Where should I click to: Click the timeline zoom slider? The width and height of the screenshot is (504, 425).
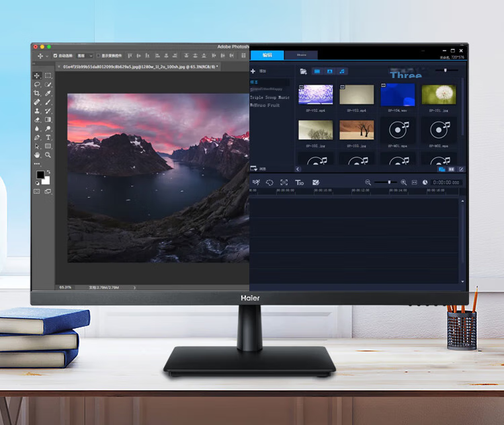coord(386,182)
